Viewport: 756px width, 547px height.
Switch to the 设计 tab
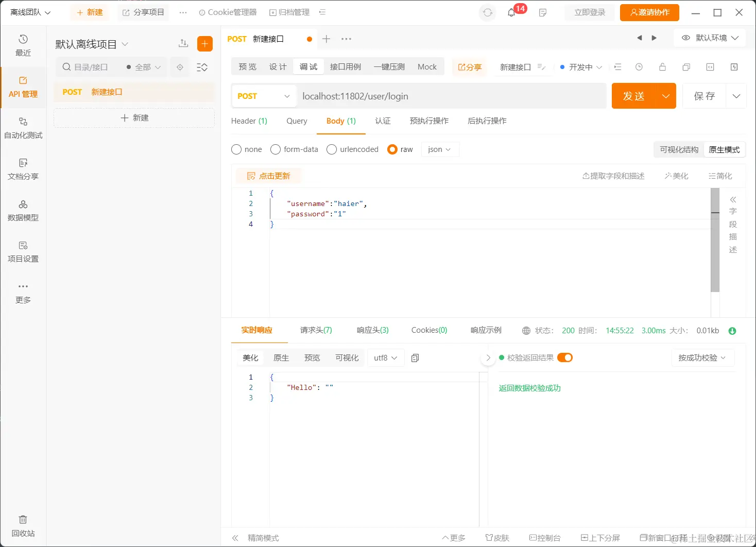pos(278,67)
